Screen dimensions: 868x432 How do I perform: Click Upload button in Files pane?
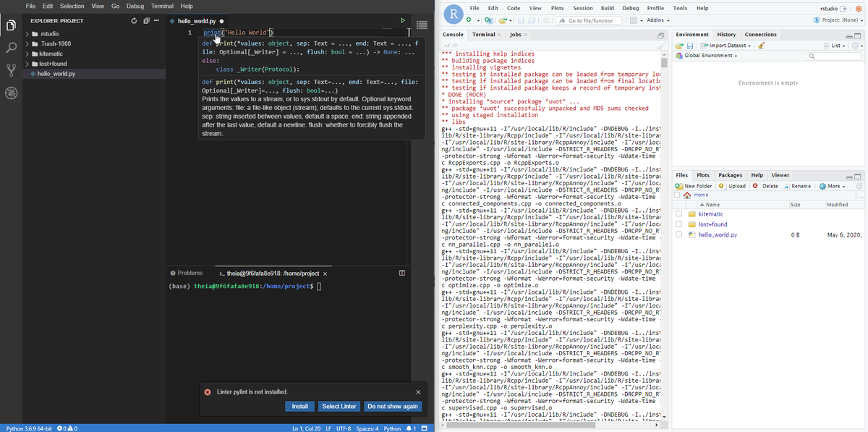click(x=733, y=186)
